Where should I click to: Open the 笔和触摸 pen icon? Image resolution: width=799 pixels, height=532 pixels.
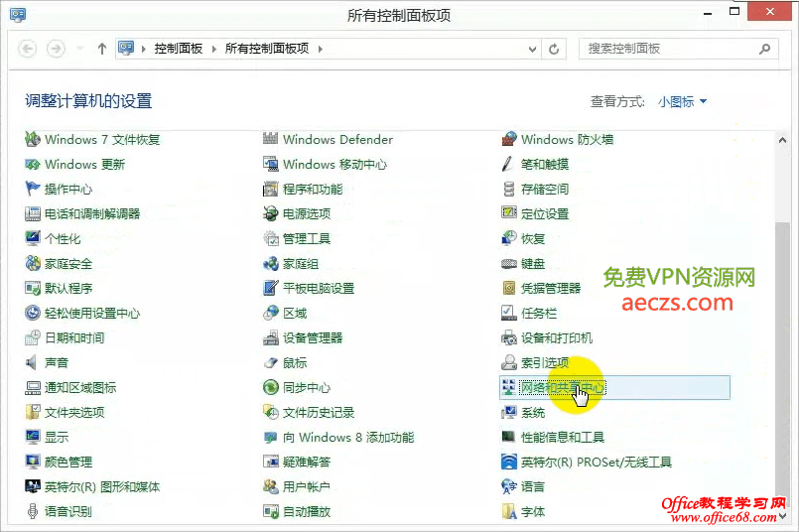point(509,164)
